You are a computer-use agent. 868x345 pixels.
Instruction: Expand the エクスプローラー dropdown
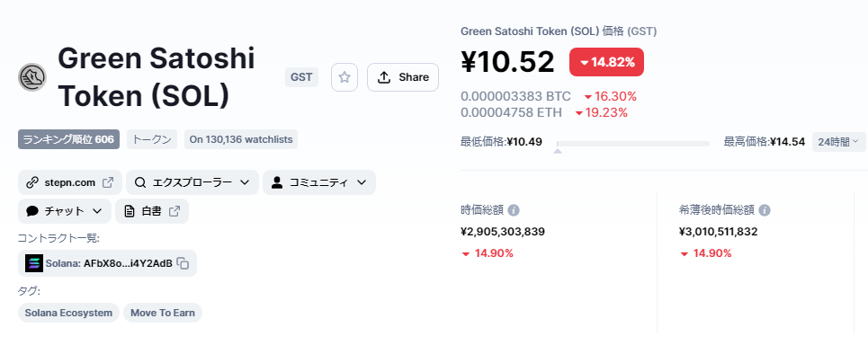[x=192, y=182]
